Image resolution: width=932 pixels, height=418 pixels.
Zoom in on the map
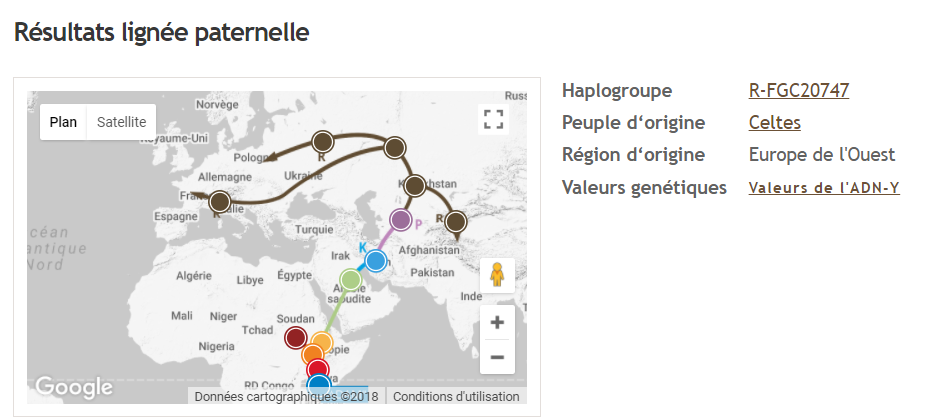click(497, 322)
